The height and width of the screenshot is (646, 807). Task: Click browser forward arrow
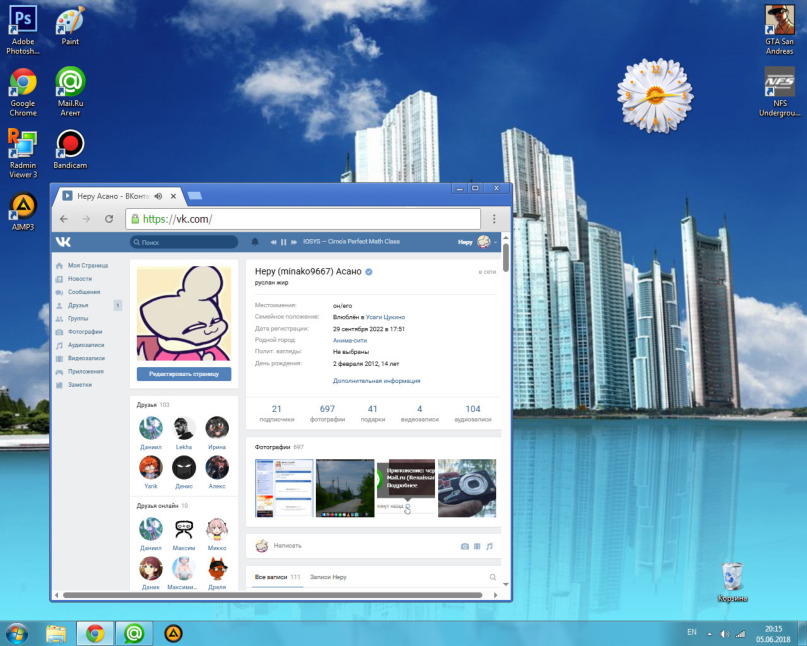[x=86, y=219]
